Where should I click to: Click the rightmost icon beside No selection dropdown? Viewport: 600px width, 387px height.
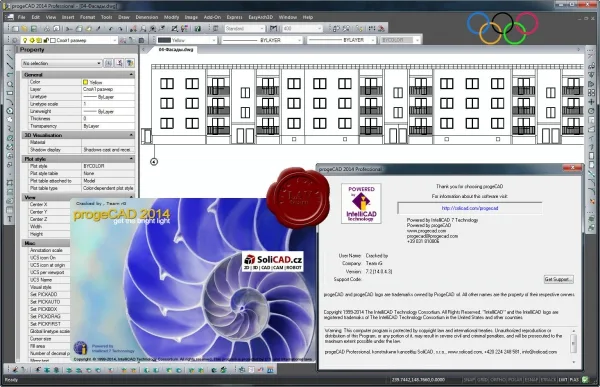click(x=130, y=63)
